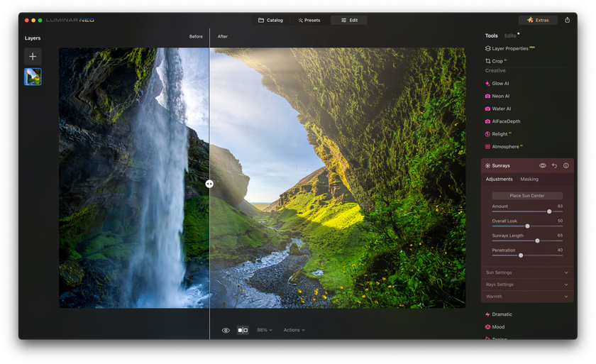Adjust the Overall Look slider

click(x=527, y=226)
